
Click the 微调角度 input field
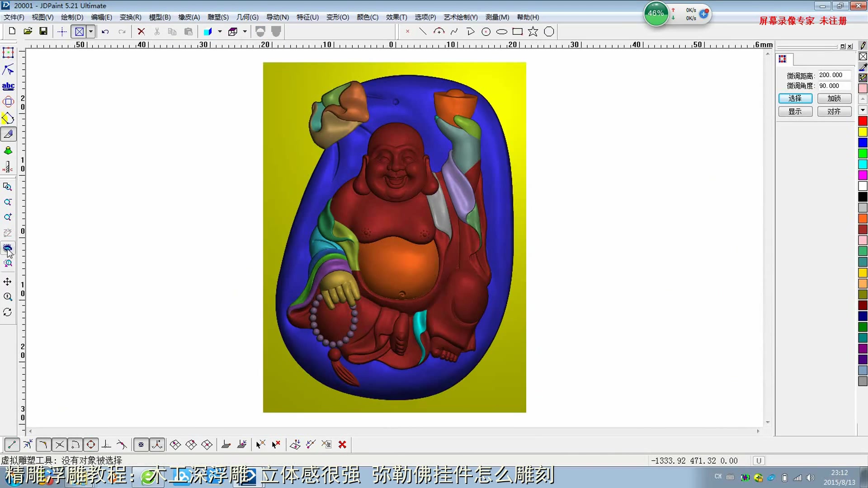834,86
